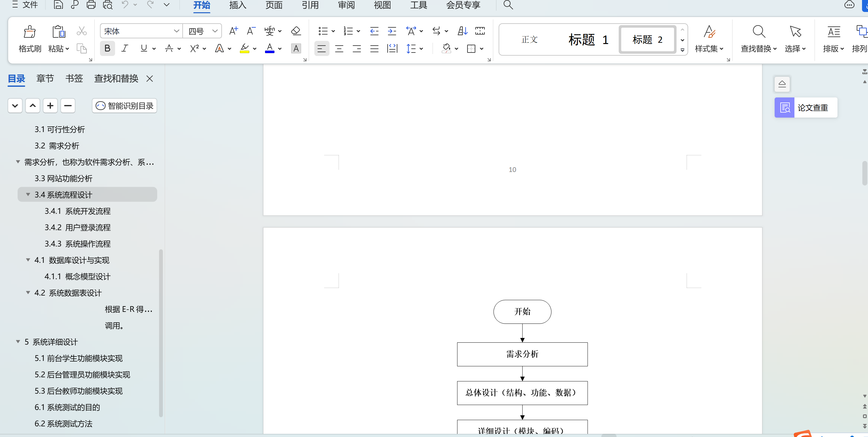Click the clear formatting eraser icon
The height and width of the screenshot is (437, 868).
click(296, 31)
